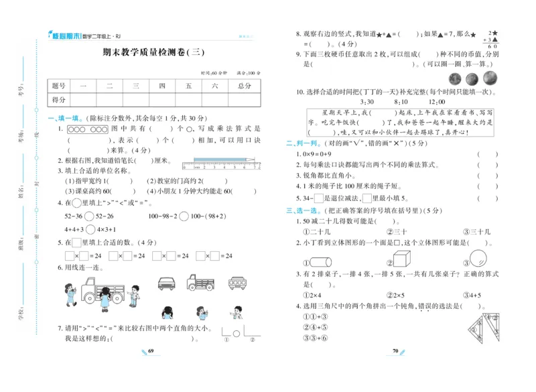Select the ball illustration next to the cube

(477, 258)
